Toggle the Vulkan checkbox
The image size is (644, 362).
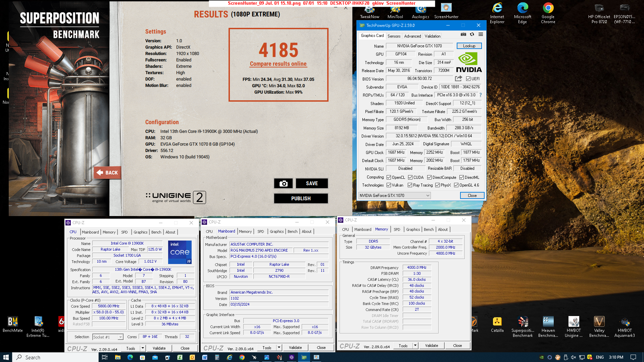tap(389, 185)
